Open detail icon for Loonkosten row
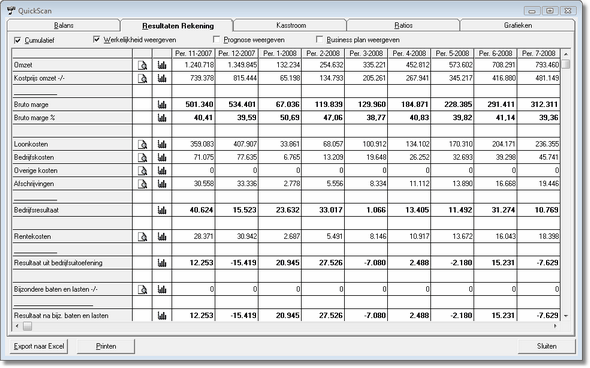The height and width of the screenshot is (368, 590). click(x=142, y=144)
